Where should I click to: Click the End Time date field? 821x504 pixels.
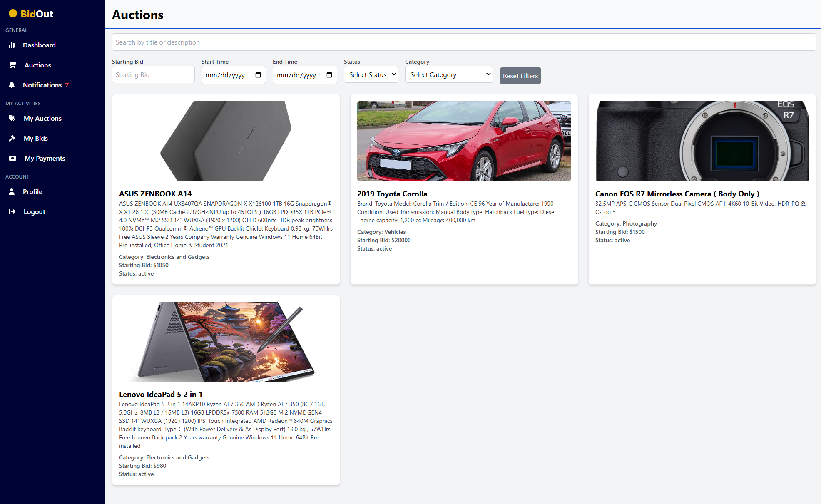[x=305, y=75]
